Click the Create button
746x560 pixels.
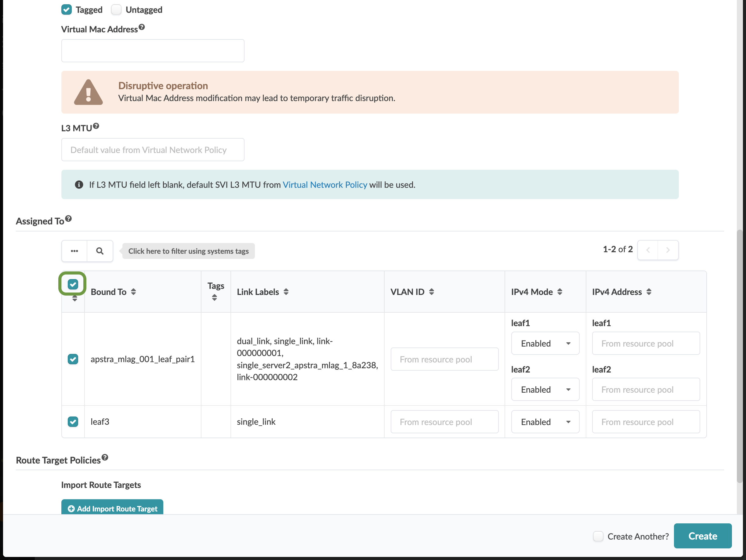click(703, 536)
